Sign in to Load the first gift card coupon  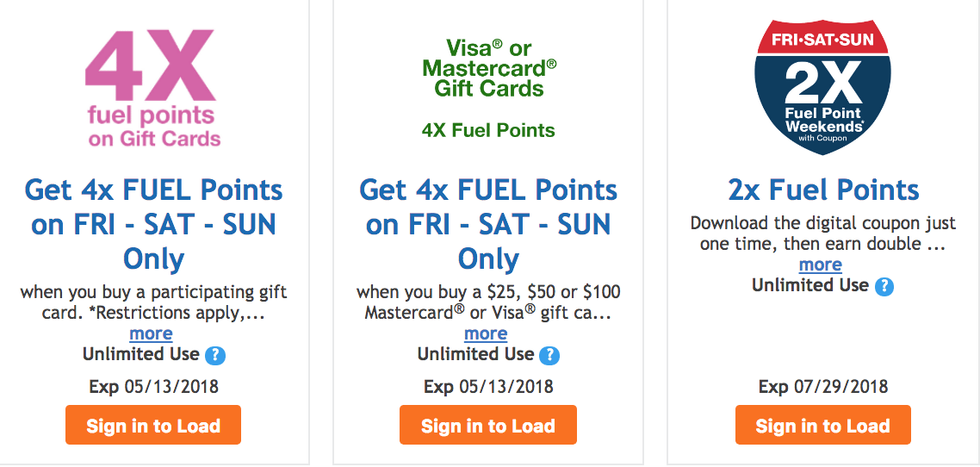[153, 425]
